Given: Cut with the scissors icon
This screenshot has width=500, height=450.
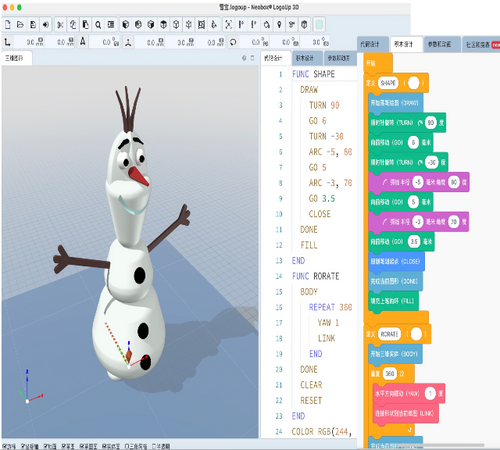Looking at the screenshot, I should click(60, 25).
